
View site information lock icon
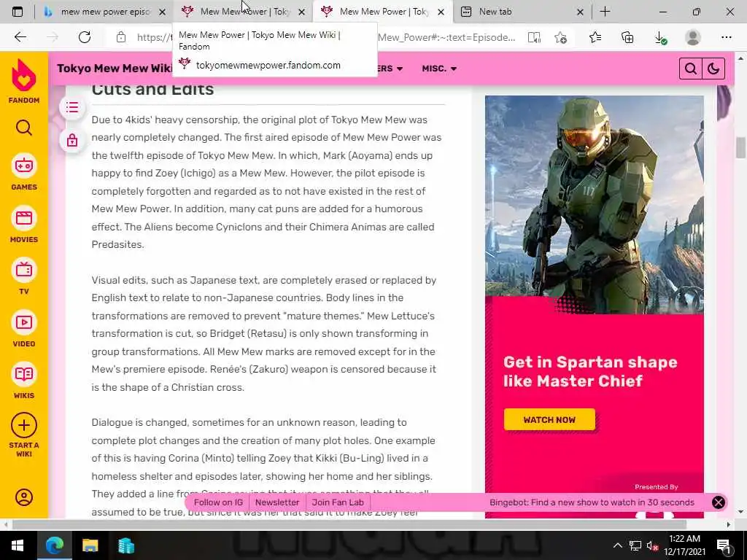pyautogui.click(x=121, y=37)
